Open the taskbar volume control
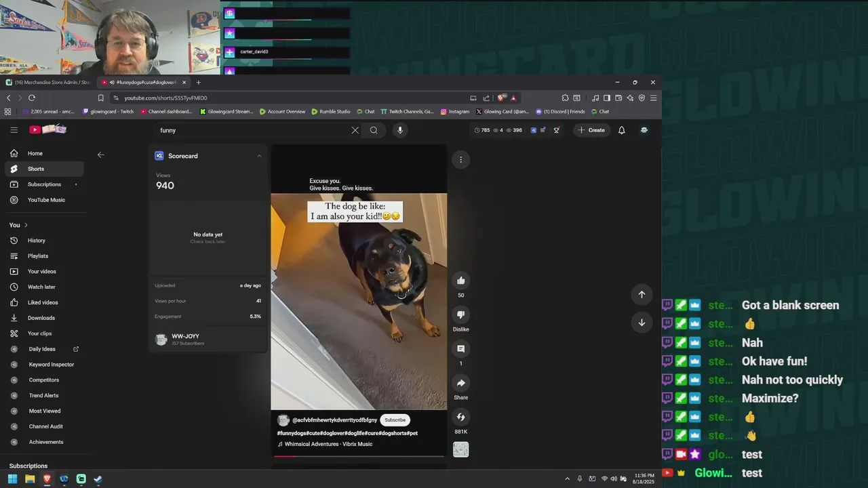Viewport: 868px width, 488px height. coord(614,479)
